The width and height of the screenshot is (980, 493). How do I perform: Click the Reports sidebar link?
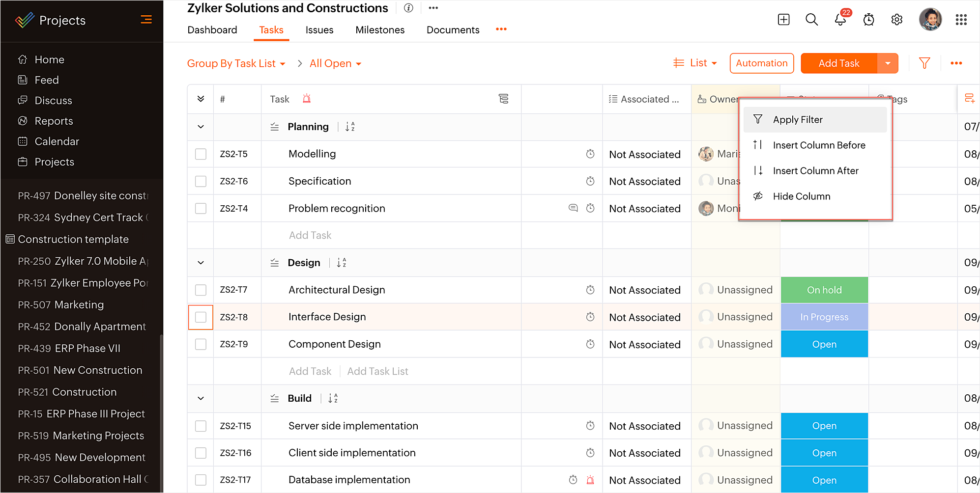pos(54,121)
